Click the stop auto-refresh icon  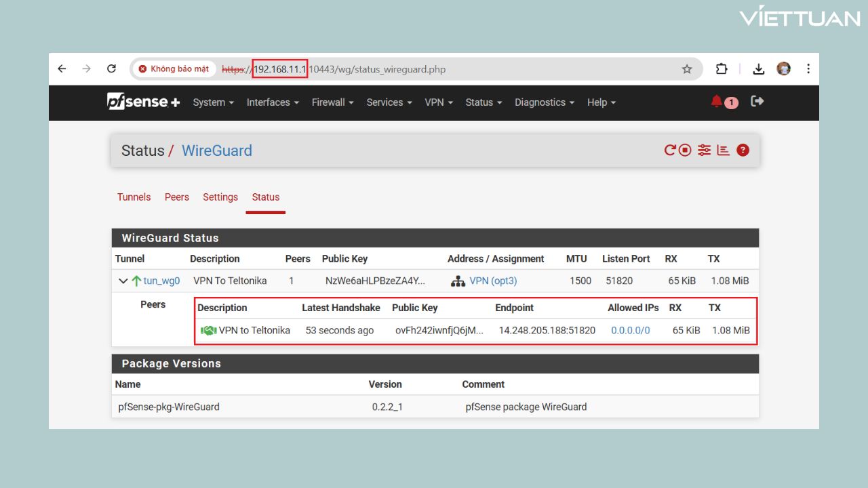click(x=685, y=150)
